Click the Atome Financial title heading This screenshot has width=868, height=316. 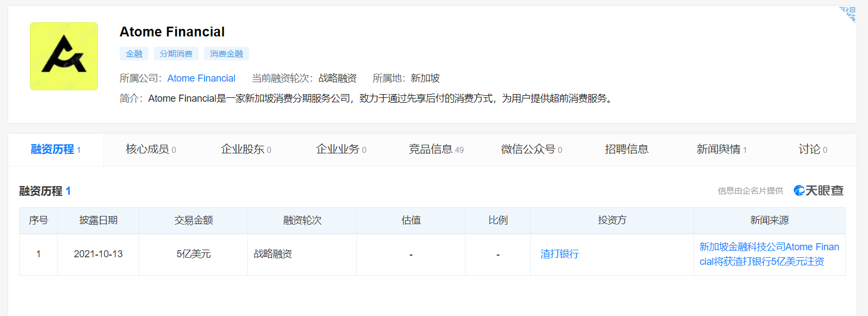pyautogui.click(x=172, y=32)
